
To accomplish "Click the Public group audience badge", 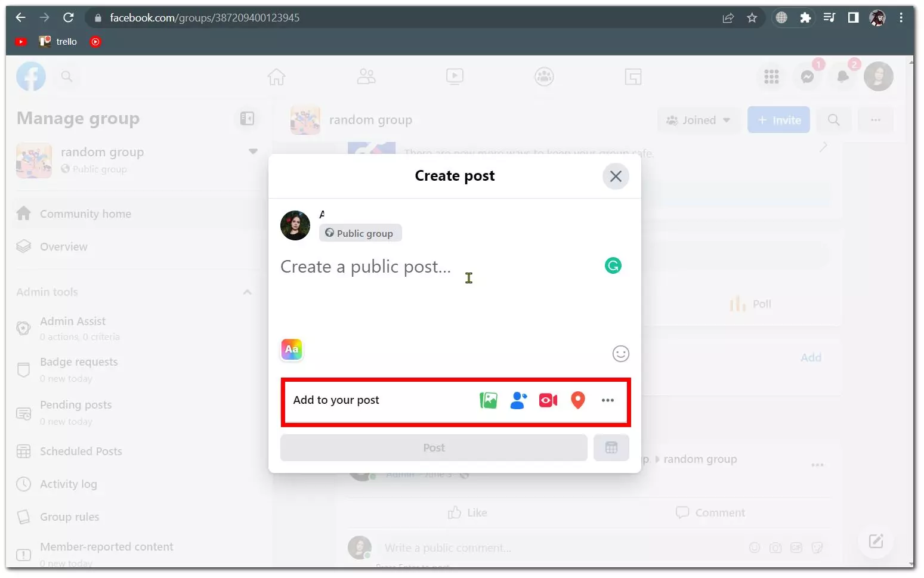I will click(x=360, y=233).
